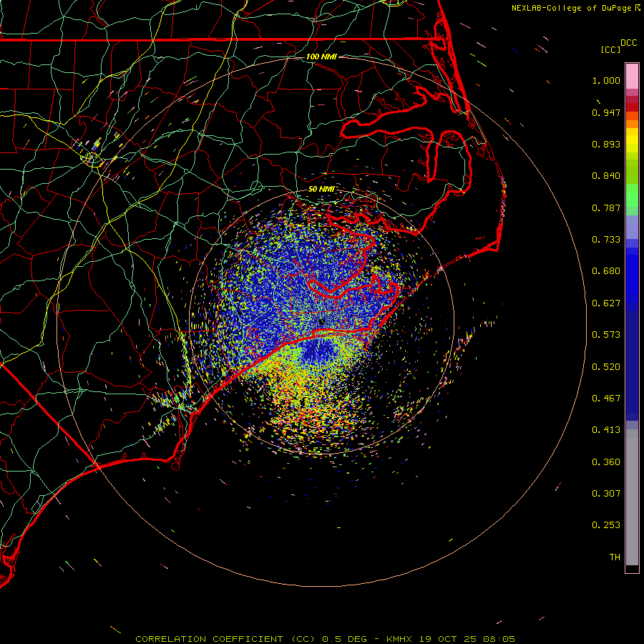Select the 0.360 legend value
Screen dimensions: 644x644
[x=606, y=462]
